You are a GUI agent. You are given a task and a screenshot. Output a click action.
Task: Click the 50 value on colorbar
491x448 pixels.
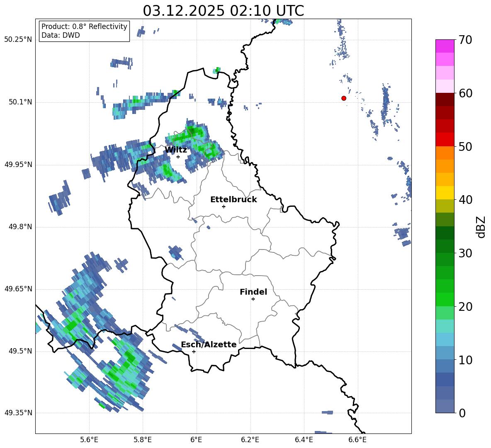pyautogui.click(x=465, y=147)
